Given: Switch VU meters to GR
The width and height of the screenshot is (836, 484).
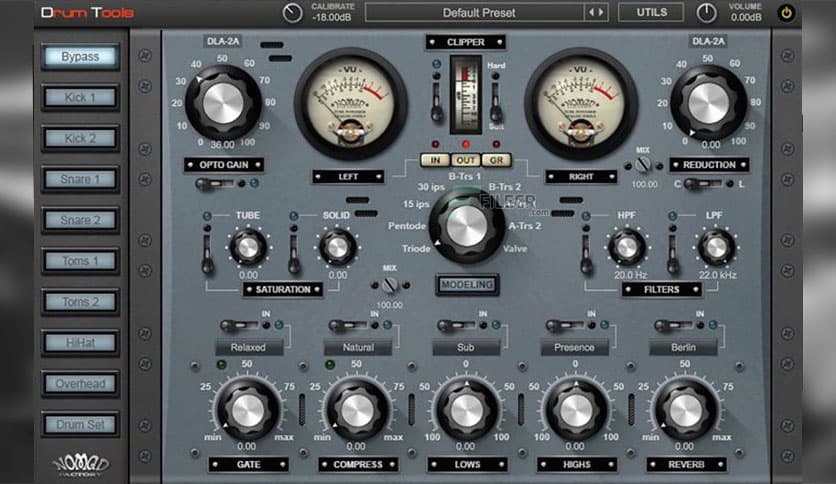Looking at the screenshot, I should click(x=496, y=160).
